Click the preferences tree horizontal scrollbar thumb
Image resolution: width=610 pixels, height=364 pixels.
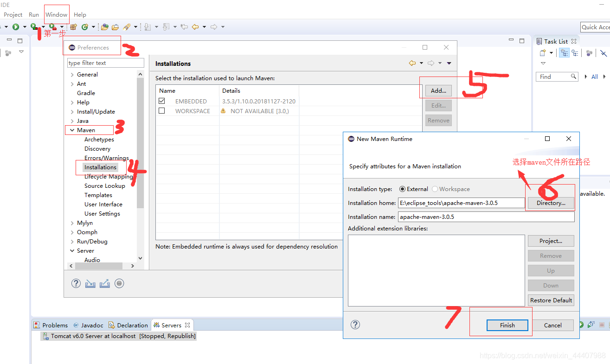[x=99, y=266]
